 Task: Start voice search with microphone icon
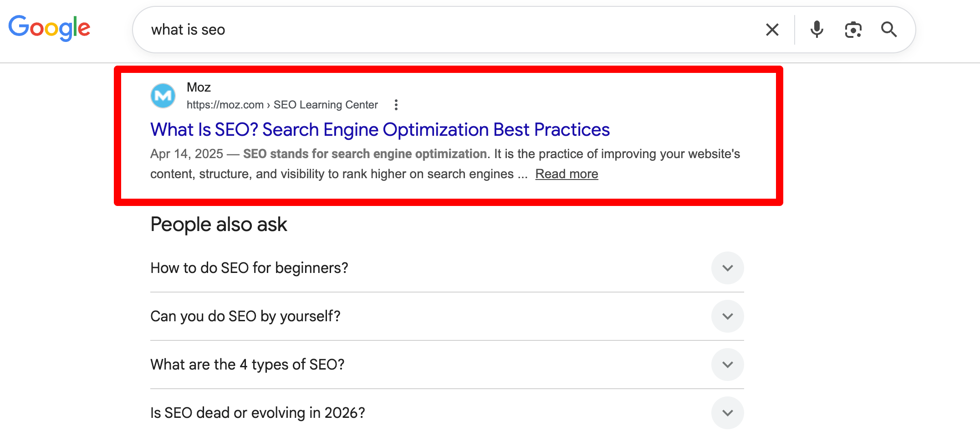point(817,30)
